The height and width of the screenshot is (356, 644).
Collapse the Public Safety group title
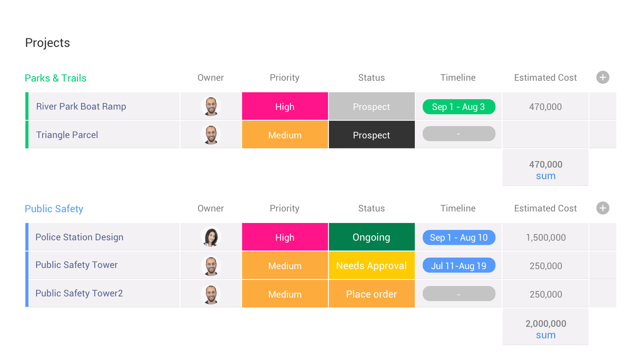point(54,209)
